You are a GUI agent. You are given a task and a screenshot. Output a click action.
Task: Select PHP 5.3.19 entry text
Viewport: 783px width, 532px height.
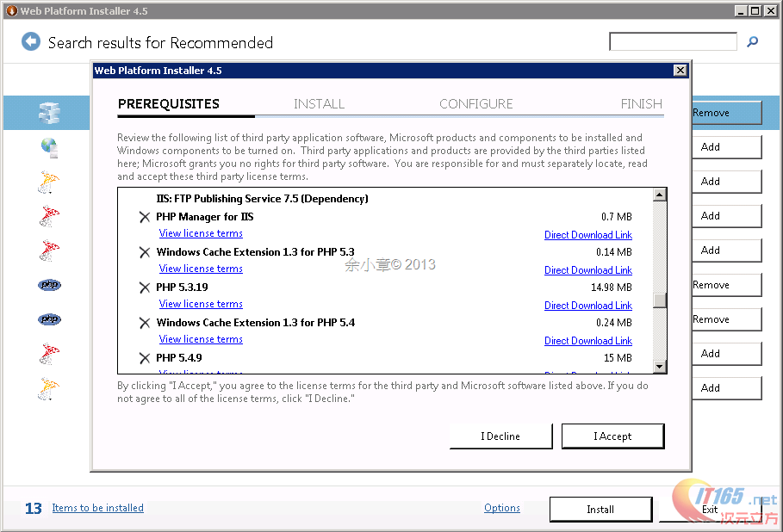(x=182, y=288)
